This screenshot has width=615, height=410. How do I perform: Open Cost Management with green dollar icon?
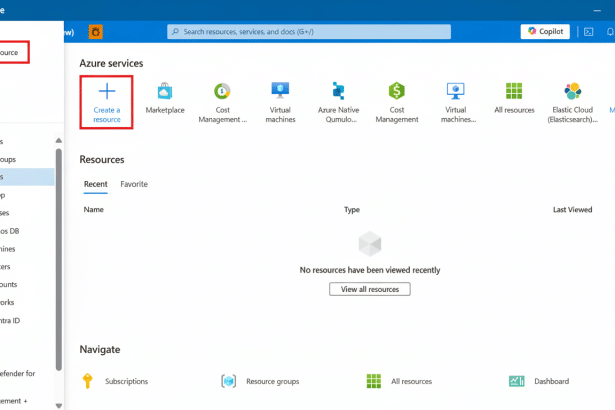coord(397,103)
